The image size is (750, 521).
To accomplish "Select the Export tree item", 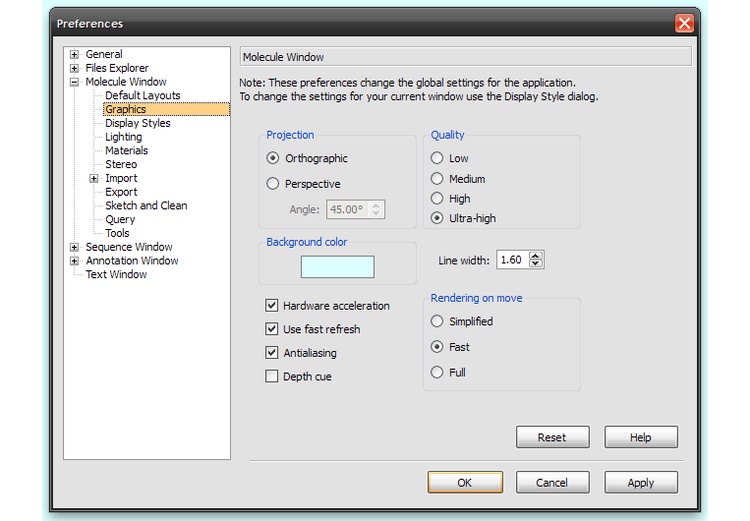I will pyautogui.click(x=121, y=192).
